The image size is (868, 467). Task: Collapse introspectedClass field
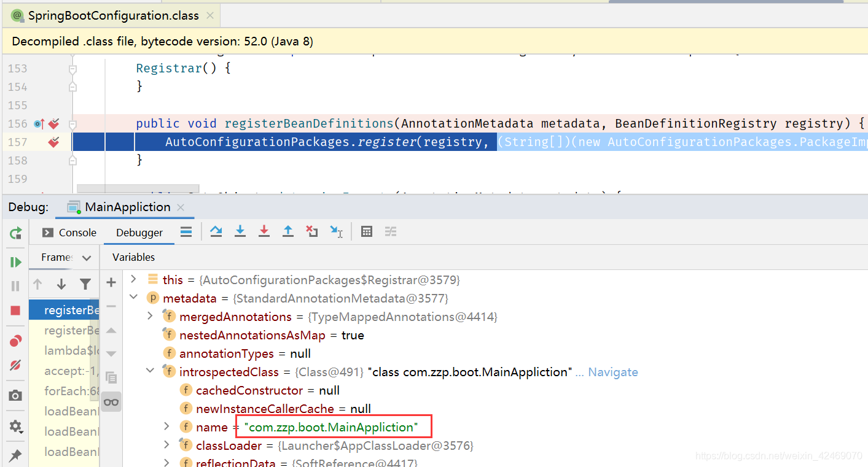pos(150,371)
